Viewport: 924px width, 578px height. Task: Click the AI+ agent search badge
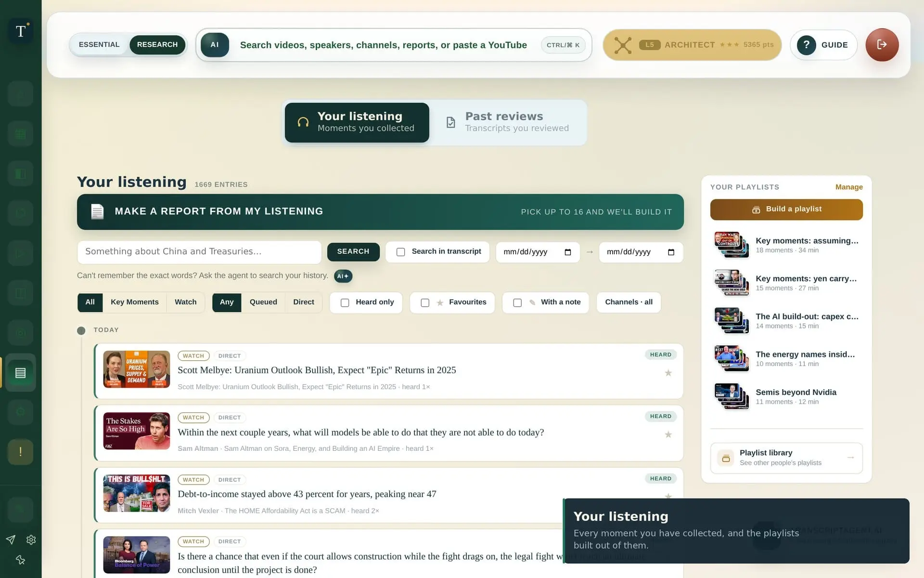(x=343, y=276)
